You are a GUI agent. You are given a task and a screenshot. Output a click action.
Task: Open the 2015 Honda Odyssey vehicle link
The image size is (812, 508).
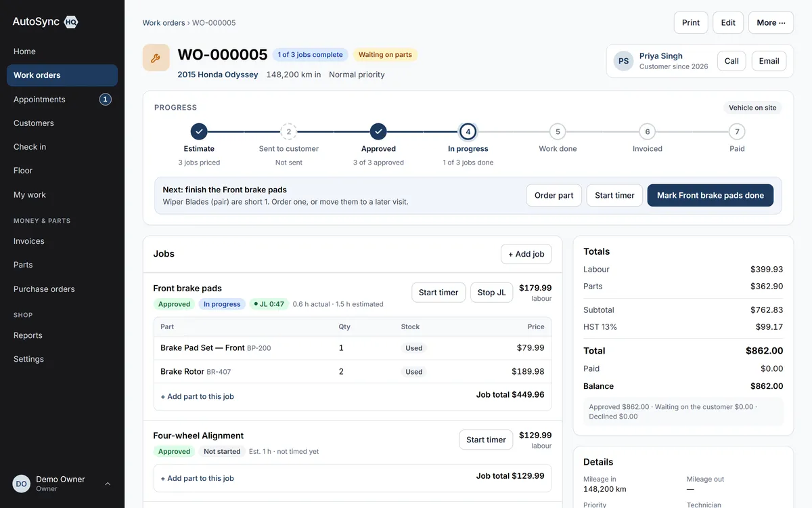218,75
